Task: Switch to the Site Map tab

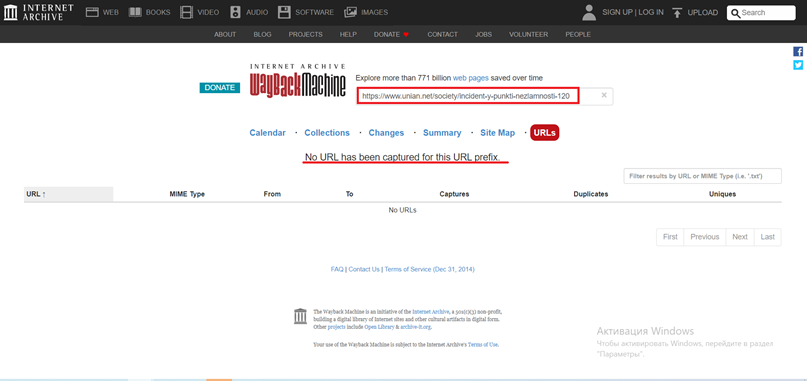Action: (x=498, y=133)
